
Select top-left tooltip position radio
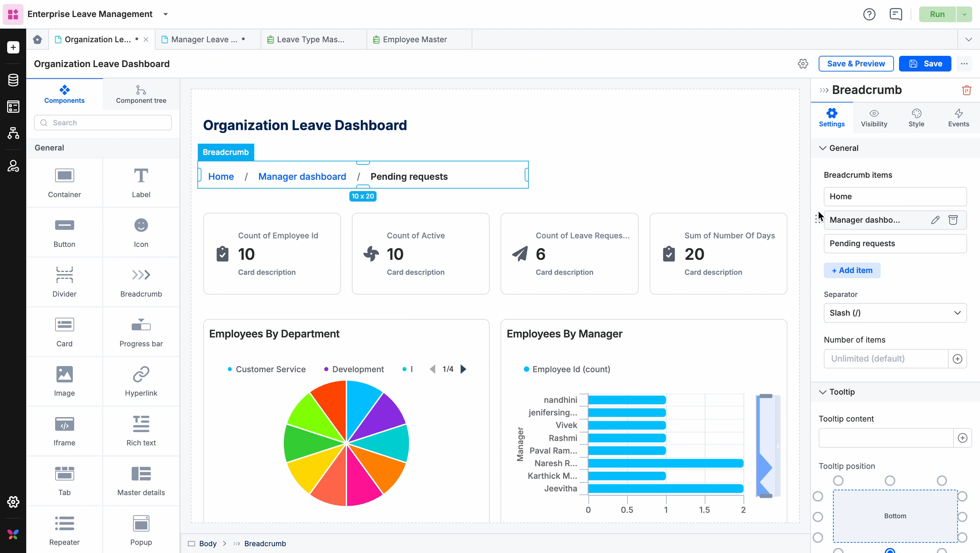pyautogui.click(x=838, y=480)
